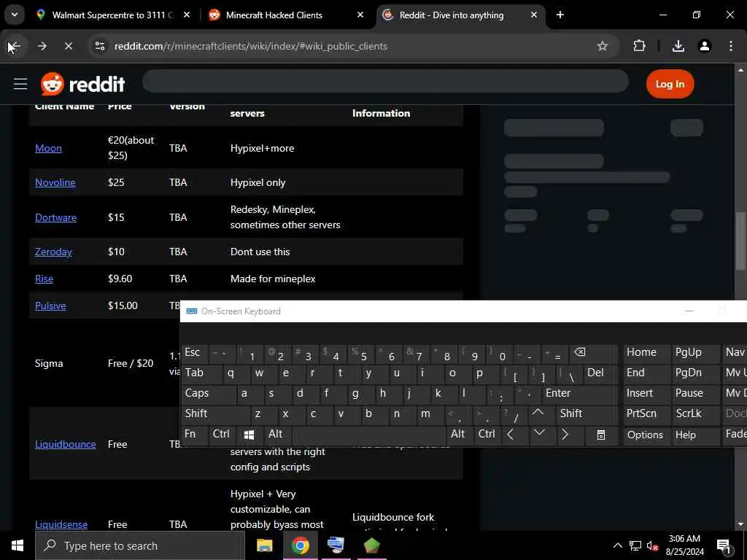
Task: Open new tab with plus button
Action: (x=560, y=15)
